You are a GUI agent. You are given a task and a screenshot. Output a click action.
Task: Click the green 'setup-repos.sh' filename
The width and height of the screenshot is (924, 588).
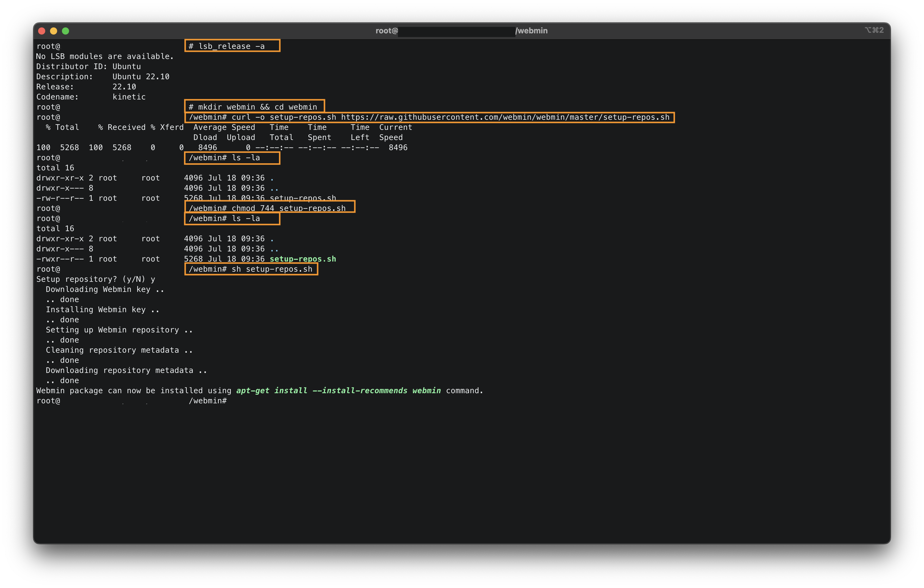(x=303, y=259)
